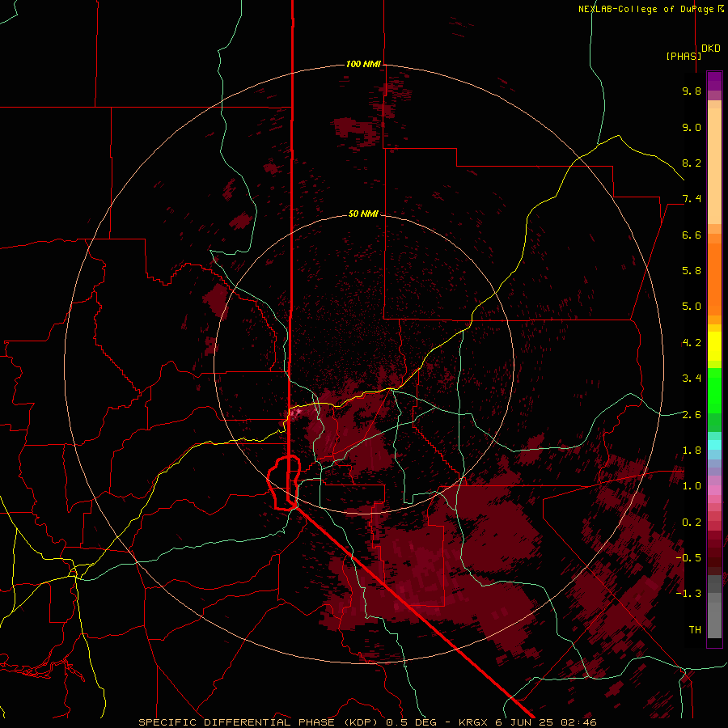This screenshot has height=728, width=728.
Task: Click the 3.4 scale value
Action: (x=692, y=379)
